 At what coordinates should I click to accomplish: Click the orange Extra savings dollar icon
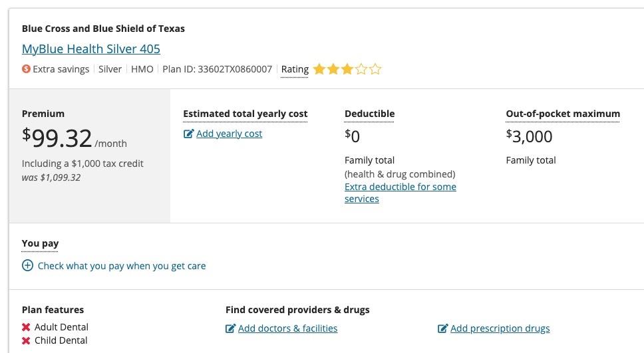pyautogui.click(x=26, y=69)
